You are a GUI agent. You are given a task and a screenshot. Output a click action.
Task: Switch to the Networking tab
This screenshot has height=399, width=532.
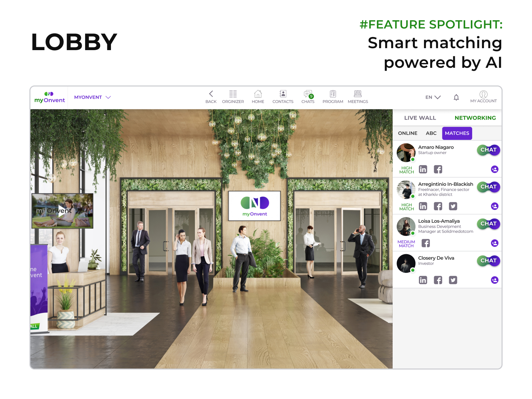point(475,118)
